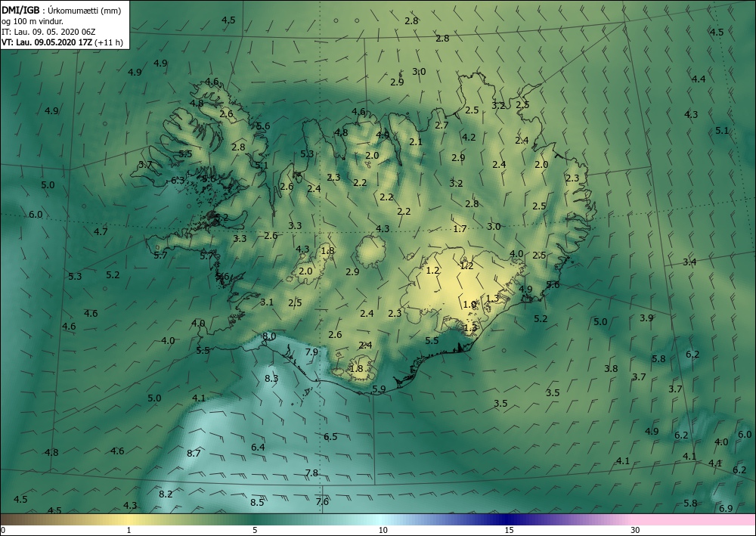Screen dimensions: 756x536
Task: Click the map value 8.3
Action: point(271,379)
